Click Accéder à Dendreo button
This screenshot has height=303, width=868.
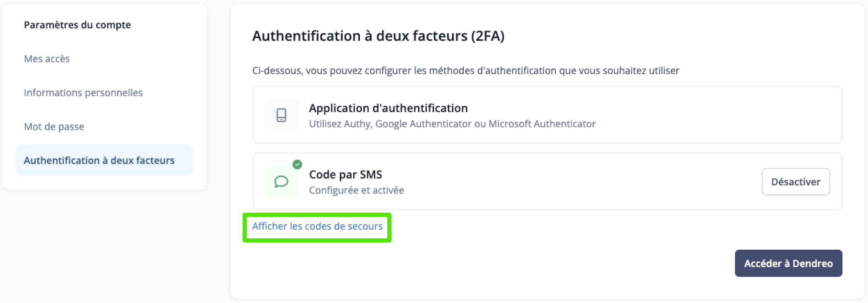click(788, 263)
